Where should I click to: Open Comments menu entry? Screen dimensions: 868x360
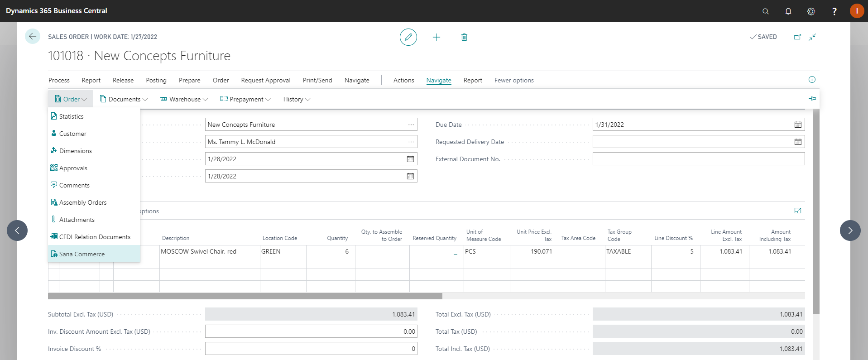click(x=94, y=185)
